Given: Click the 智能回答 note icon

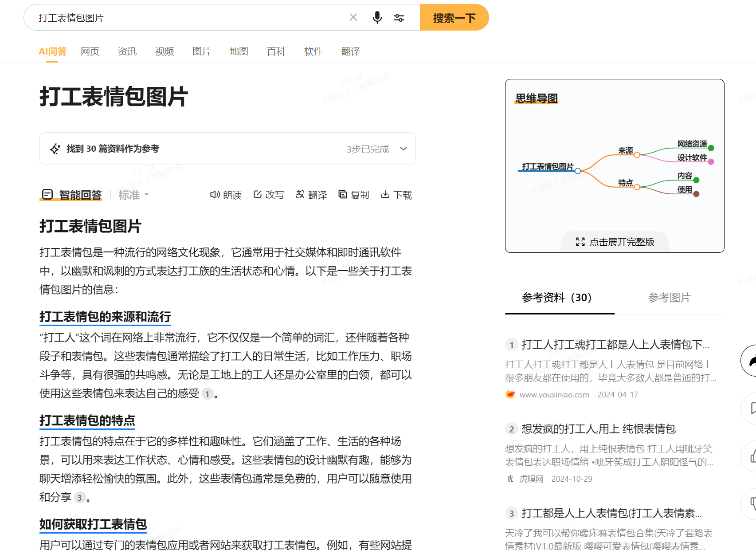Looking at the screenshot, I should point(47,194).
